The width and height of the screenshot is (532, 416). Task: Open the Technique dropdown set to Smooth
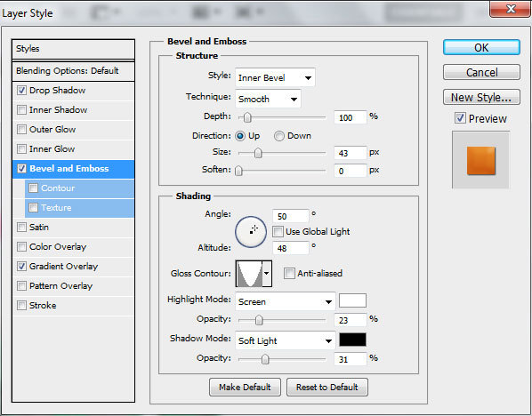tap(268, 99)
